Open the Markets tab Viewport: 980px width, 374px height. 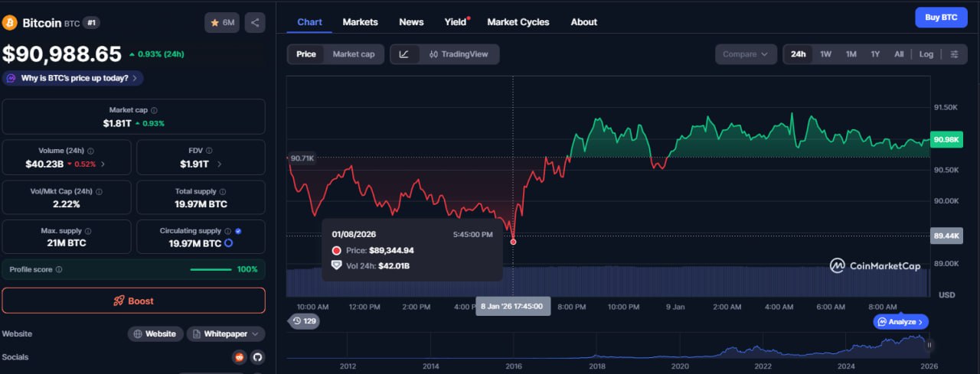pyautogui.click(x=360, y=22)
